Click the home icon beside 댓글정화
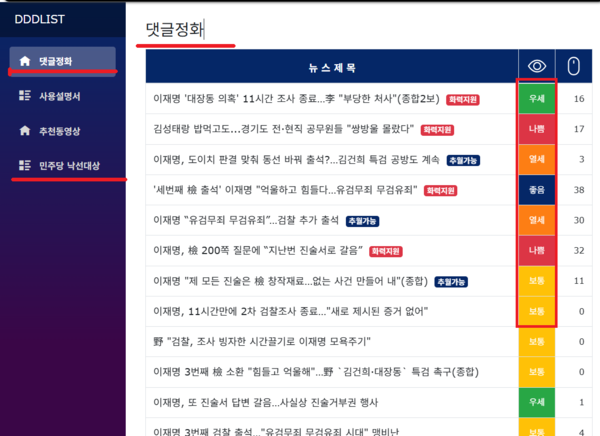 point(25,61)
